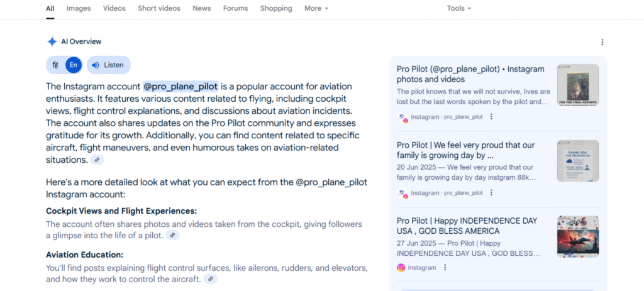Open options for Independence Day Instagram source
Image resolution: width=644 pixels, height=291 pixels.
pos(445,268)
